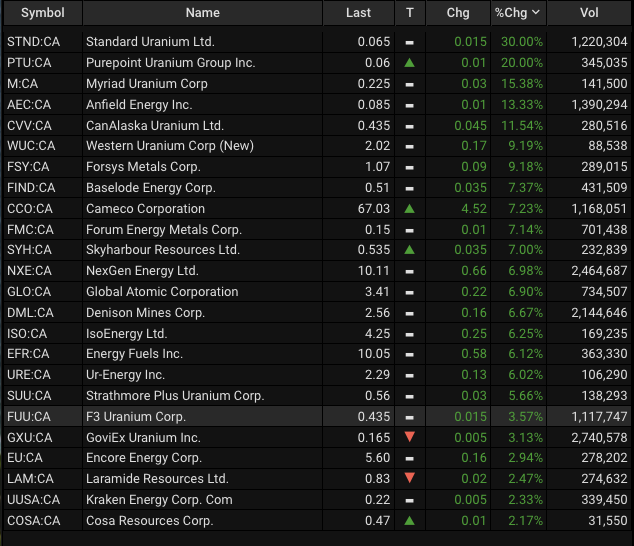Select the LAM:CA symbol

tap(30, 479)
